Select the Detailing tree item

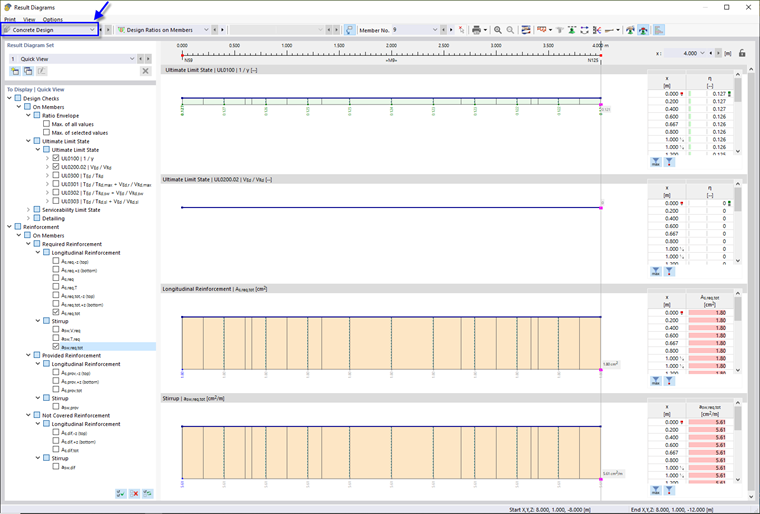(53, 218)
